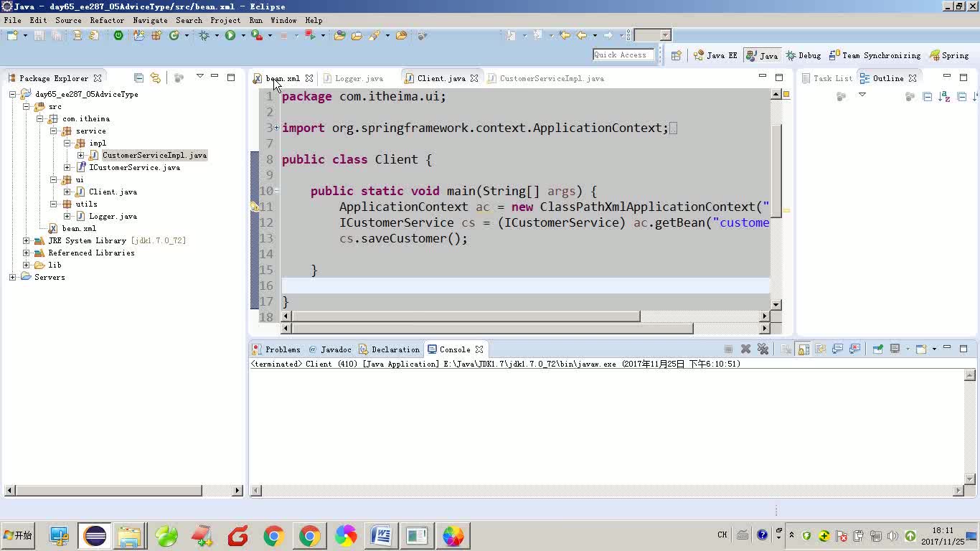Switch to the Logger.java editor tab
Viewport: 980px width, 551px height.
(x=359, y=78)
